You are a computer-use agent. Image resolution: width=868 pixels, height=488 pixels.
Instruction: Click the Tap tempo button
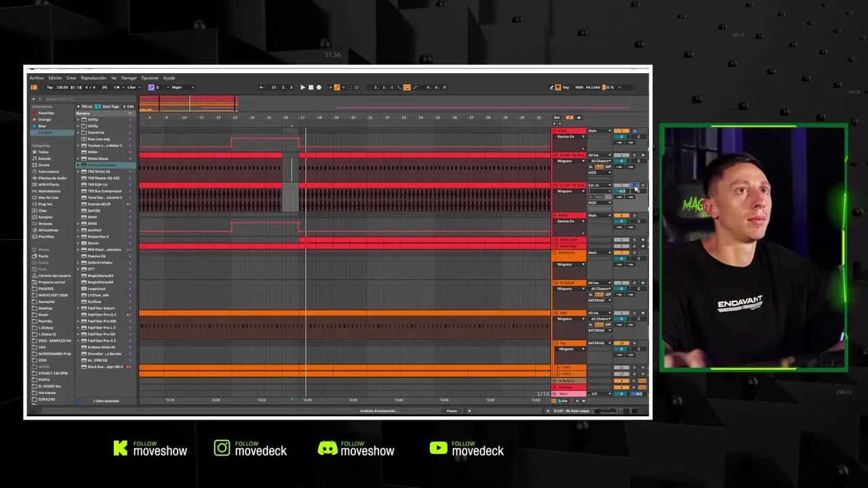point(50,87)
